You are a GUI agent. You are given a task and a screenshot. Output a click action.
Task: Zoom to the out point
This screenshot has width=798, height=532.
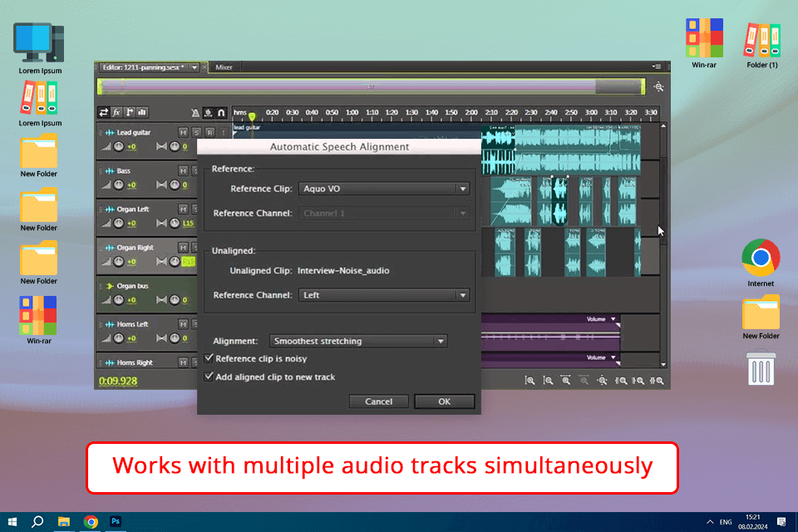click(638, 381)
